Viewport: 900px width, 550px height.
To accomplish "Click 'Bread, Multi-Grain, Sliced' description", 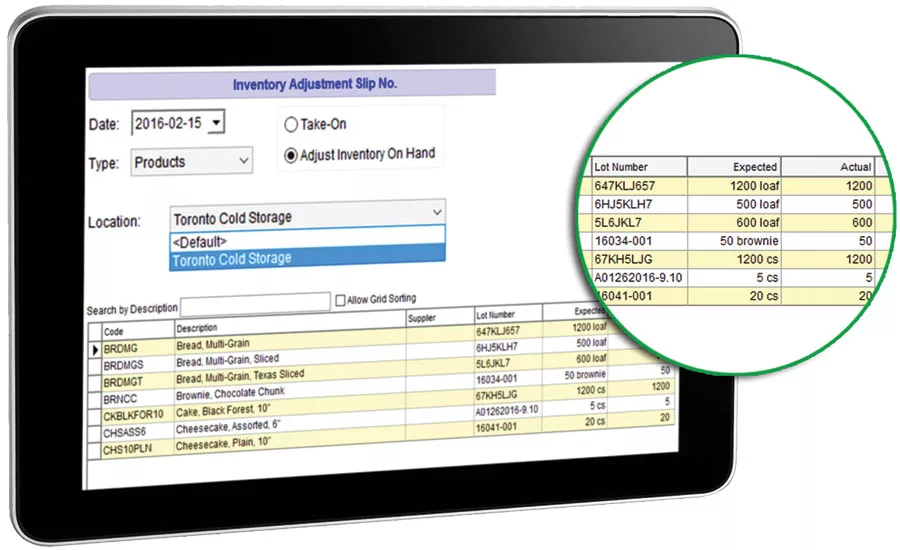I will coord(227,361).
